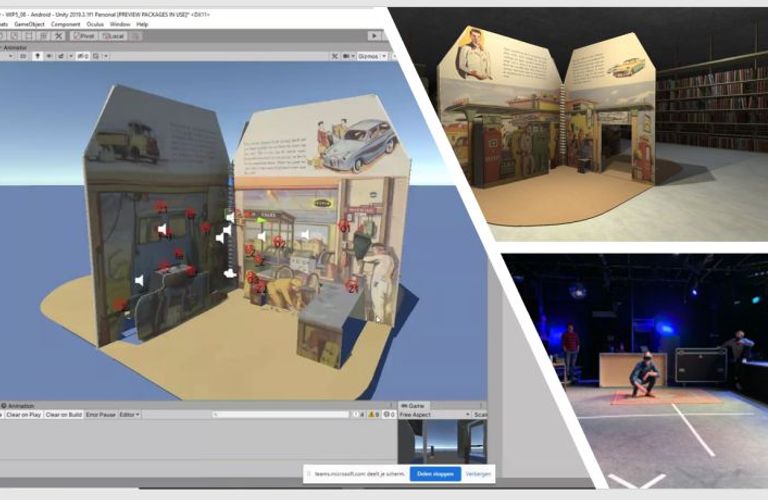The image size is (768, 500).
Task: Toggle scene effects icon
Action: pos(61,56)
